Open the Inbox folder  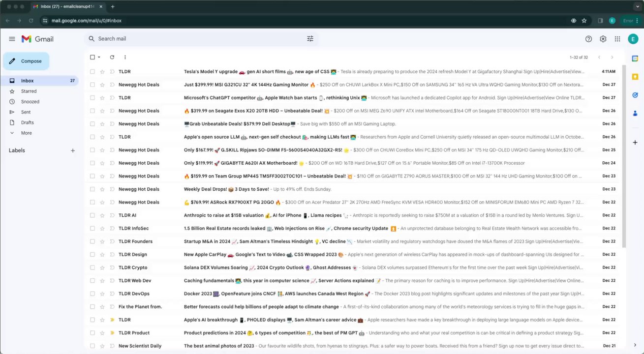click(x=39, y=81)
